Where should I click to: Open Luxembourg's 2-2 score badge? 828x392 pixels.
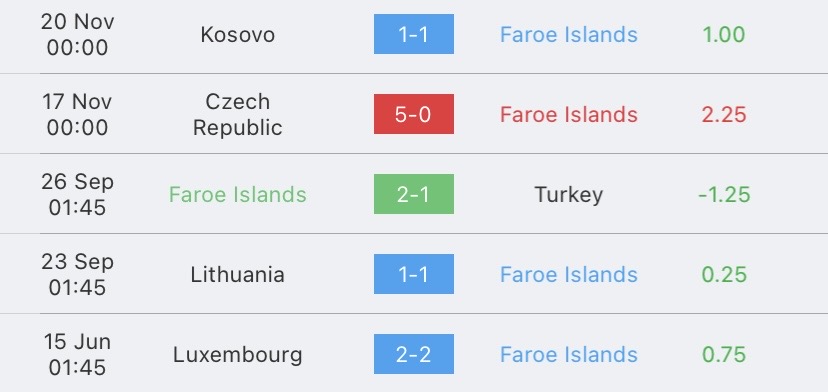point(413,354)
